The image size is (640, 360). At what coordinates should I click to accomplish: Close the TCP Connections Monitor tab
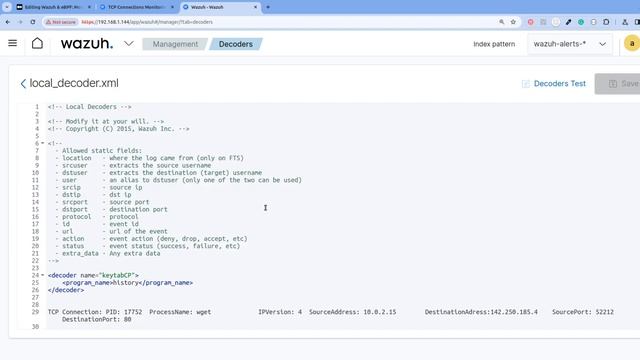(172, 7)
